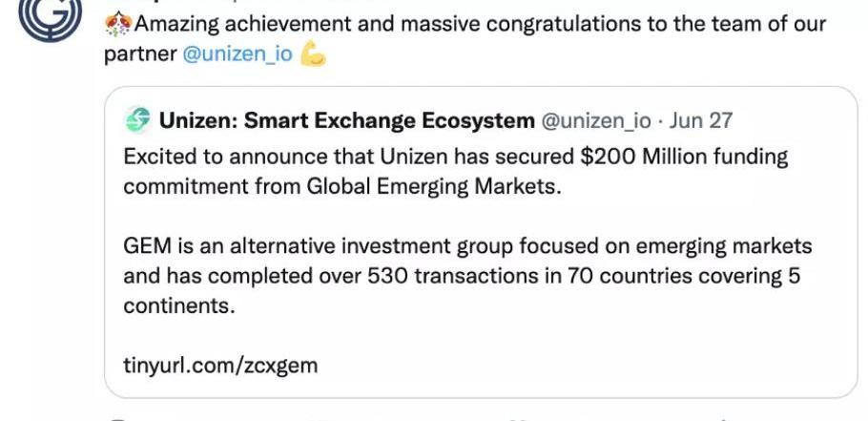The height and width of the screenshot is (421, 868).
Task: Click the party popper emoji
Action: coord(118,25)
